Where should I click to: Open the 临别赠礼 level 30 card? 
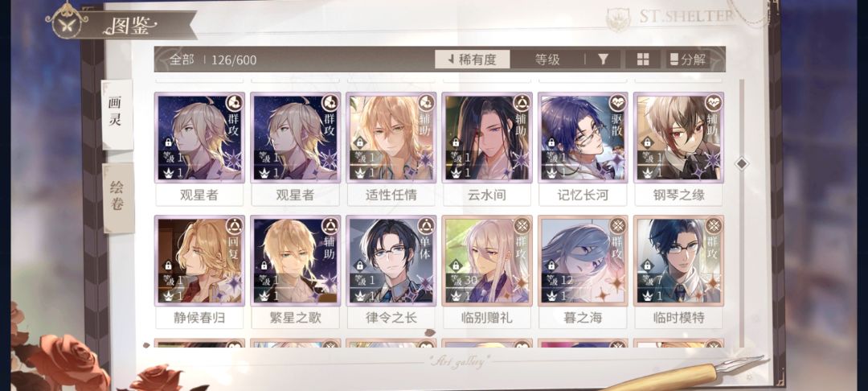487,261
